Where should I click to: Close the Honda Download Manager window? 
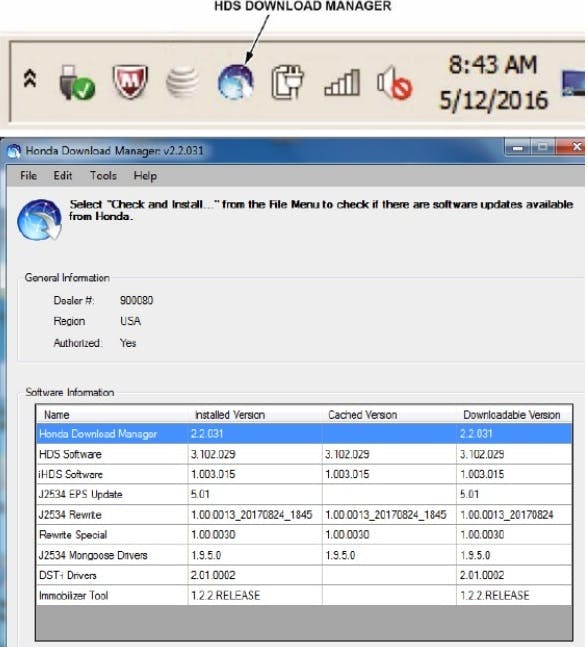click(x=571, y=146)
